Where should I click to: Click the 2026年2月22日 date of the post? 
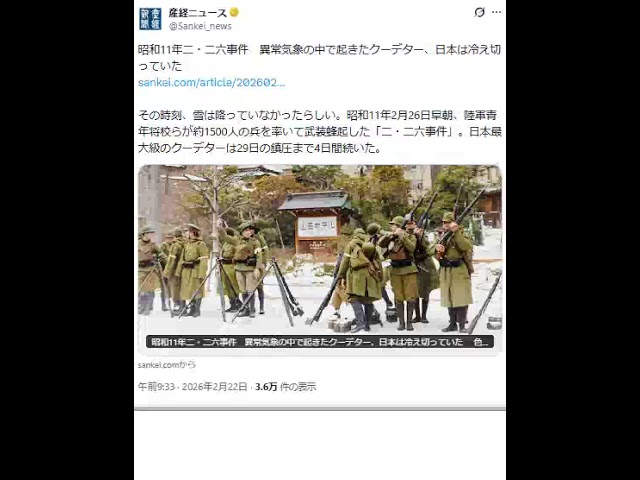[215, 387]
